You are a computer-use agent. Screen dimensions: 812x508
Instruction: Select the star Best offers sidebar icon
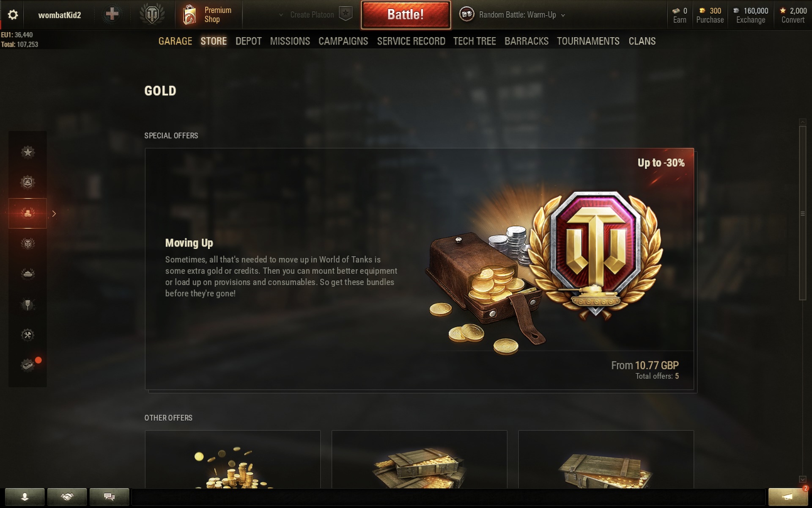click(27, 152)
